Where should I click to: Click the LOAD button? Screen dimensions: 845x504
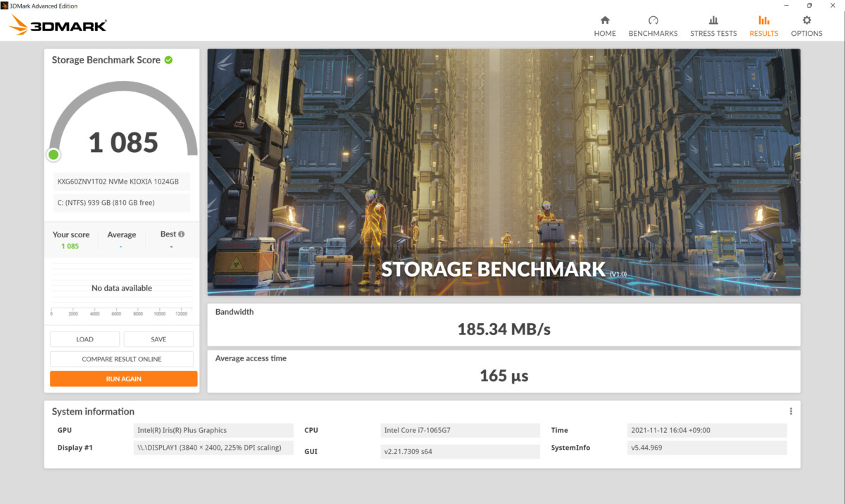(84, 339)
